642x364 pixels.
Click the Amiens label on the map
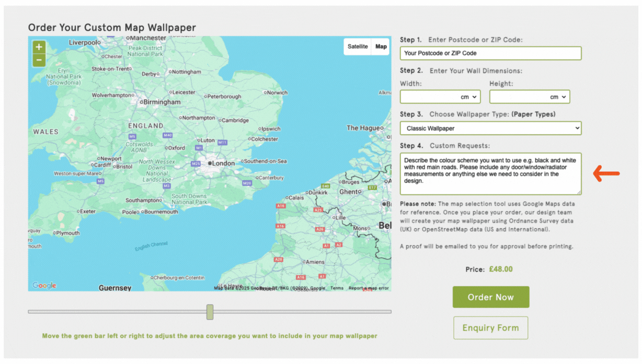(x=315, y=262)
